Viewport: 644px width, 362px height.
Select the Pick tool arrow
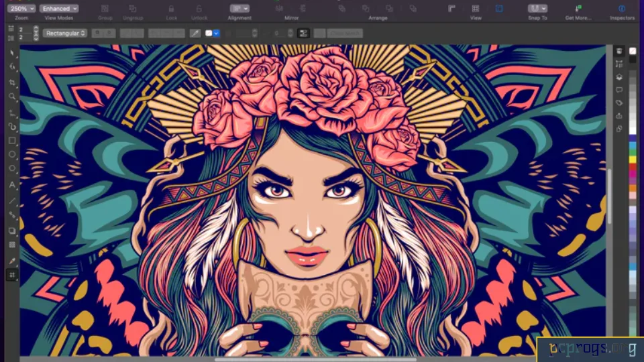[12, 54]
